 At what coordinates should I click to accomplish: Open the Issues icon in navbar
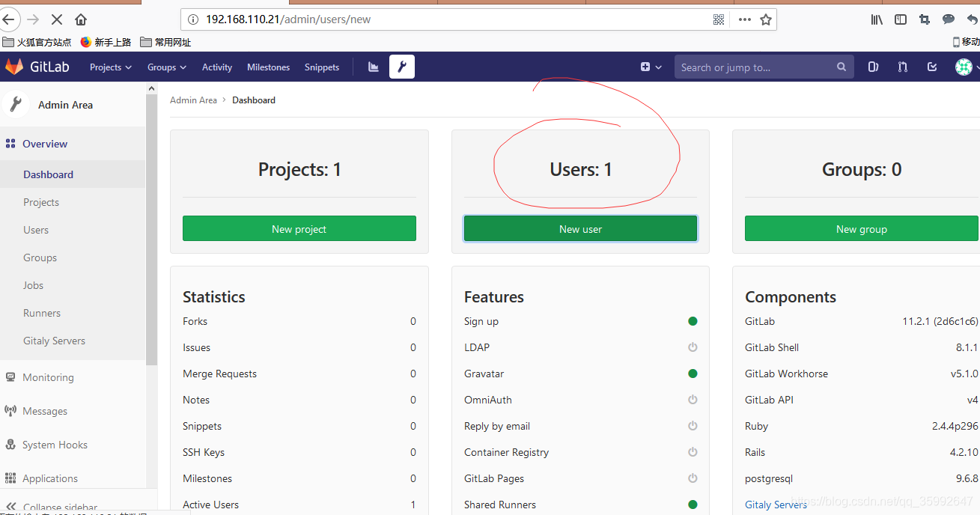pyautogui.click(x=873, y=67)
